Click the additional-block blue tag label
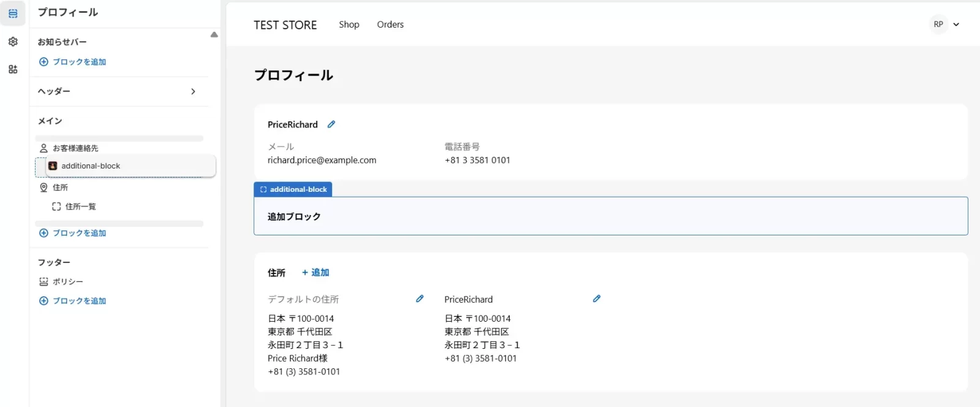This screenshot has width=980, height=407. coord(293,189)
